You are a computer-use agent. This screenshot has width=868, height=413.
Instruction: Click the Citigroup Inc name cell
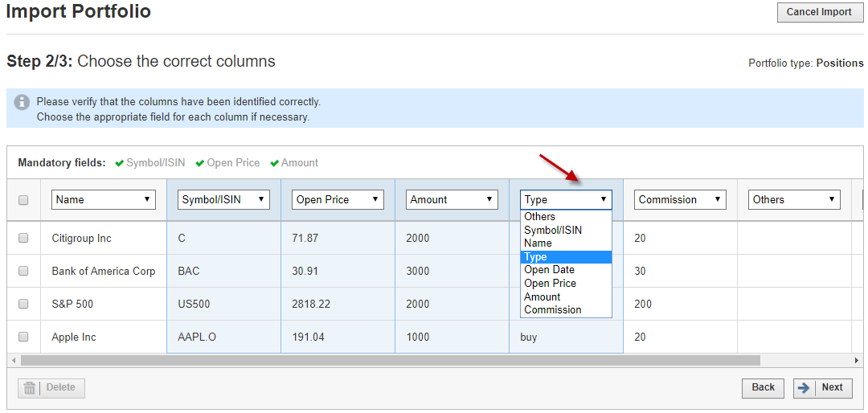[104, 238]
